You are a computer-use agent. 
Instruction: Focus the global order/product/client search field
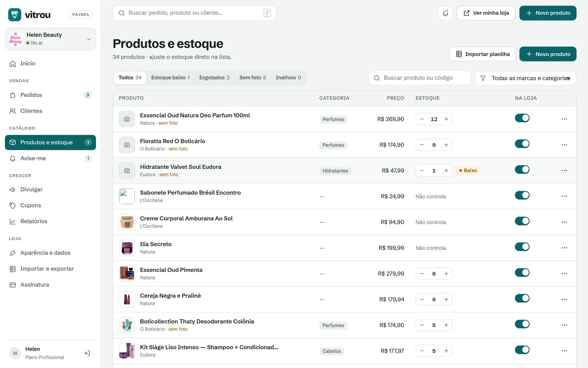tap(194, 13)
